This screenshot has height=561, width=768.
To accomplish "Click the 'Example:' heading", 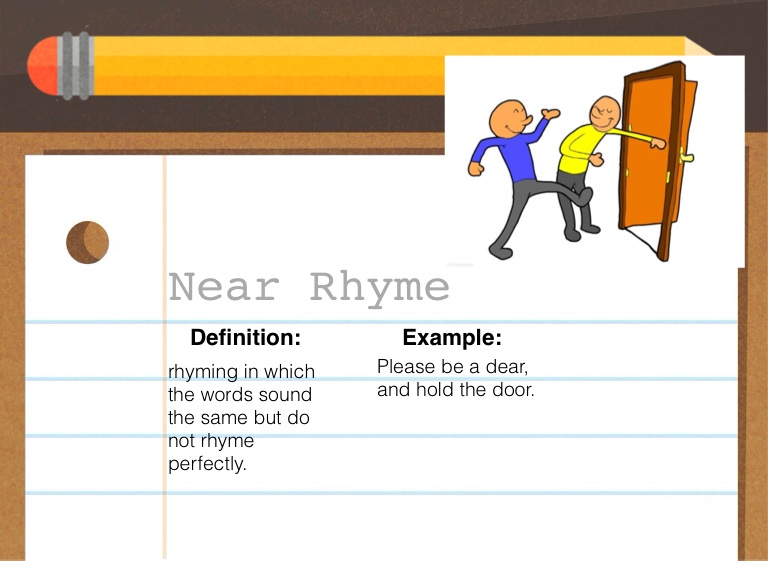I will pyautogui.click(x=451, y=338).
